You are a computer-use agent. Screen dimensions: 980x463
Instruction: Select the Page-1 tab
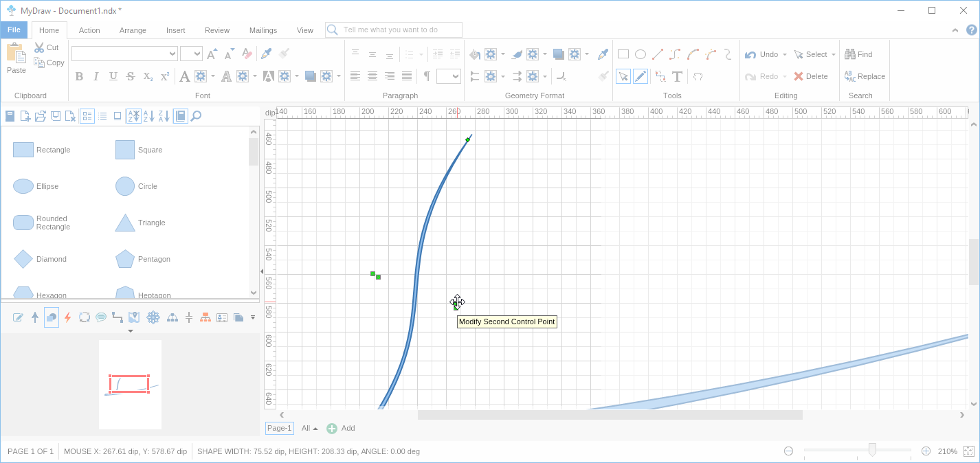[279, 429]
